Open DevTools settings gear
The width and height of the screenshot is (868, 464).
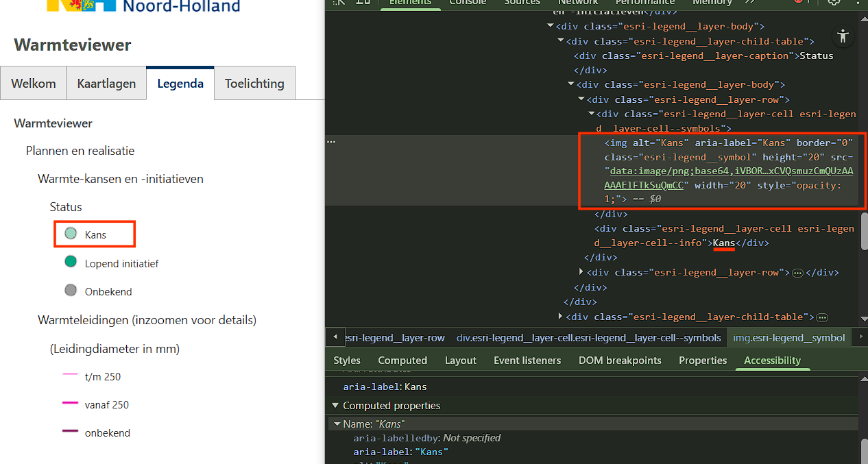point(834,2)
